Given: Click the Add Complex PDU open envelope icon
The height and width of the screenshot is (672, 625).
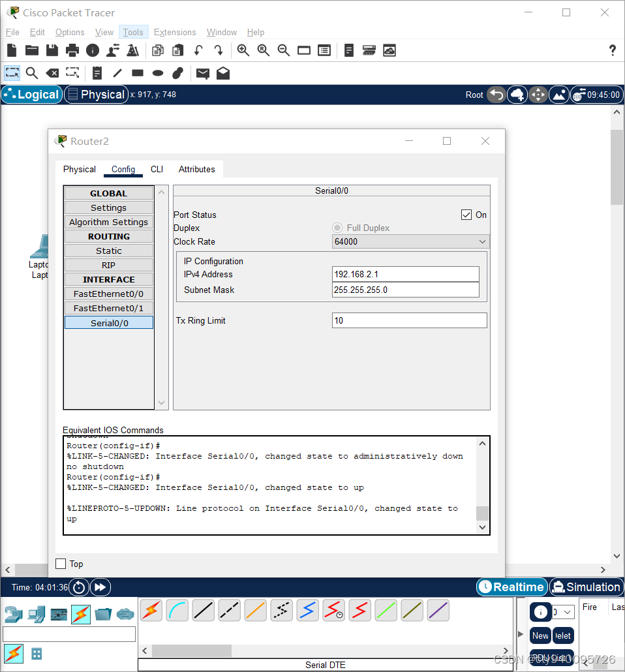Looking at the screenshot, I should 223,73.
